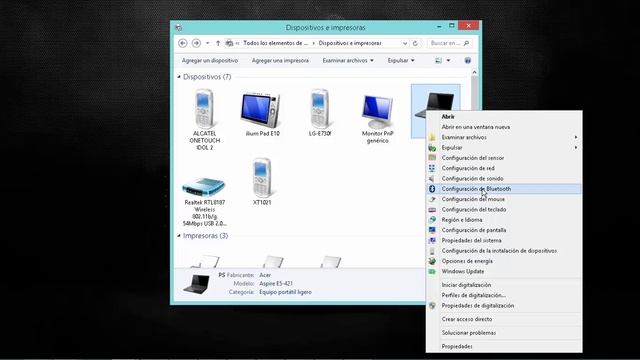The image size is (640, 360).
Task: Open Configuración de la instalación de dispositivos
Action: click(499, 251)
